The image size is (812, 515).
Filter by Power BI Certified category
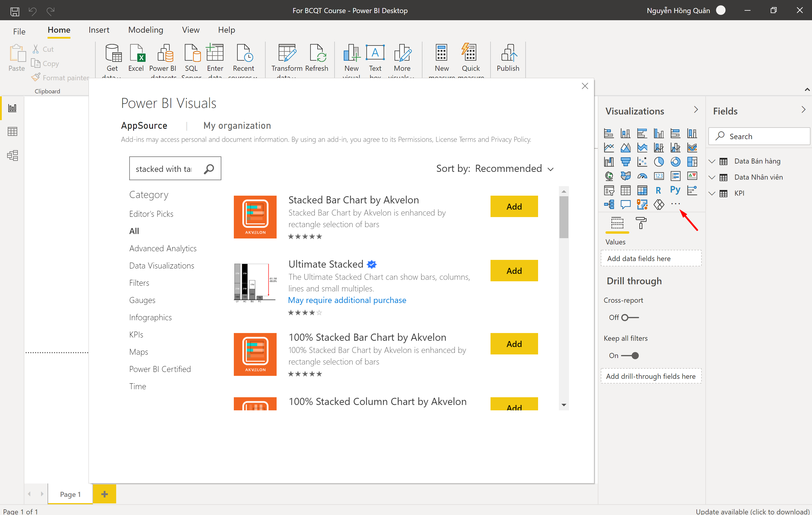(160, 369)
